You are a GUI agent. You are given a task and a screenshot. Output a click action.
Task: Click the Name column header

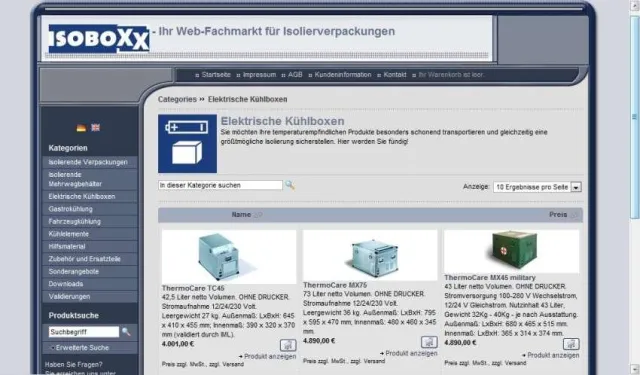point(241,215)
